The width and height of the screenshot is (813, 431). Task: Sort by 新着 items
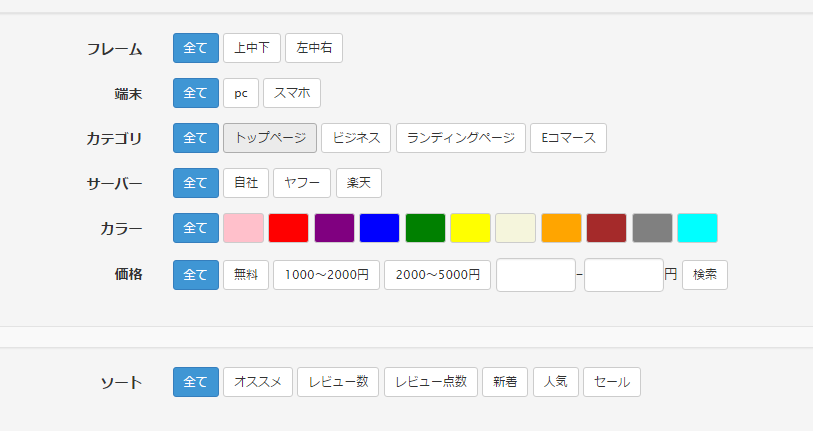click(x=505, y=382)
